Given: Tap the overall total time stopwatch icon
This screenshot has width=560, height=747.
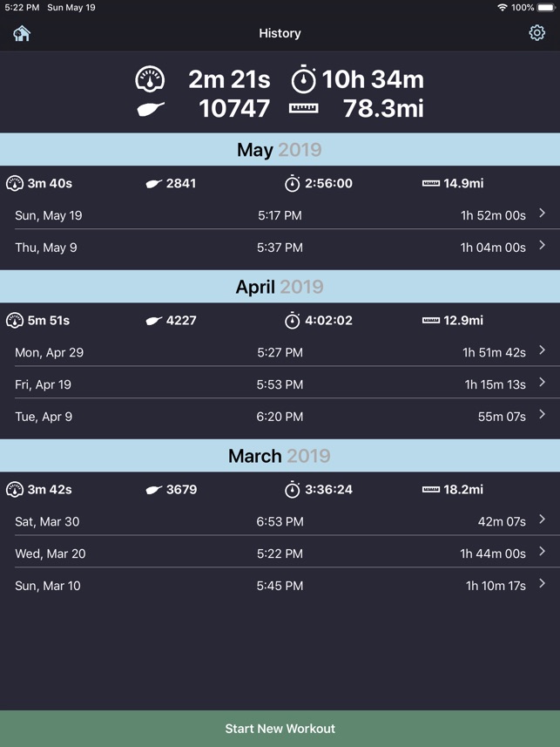Looking at the screenshot, I should point(303,79).
